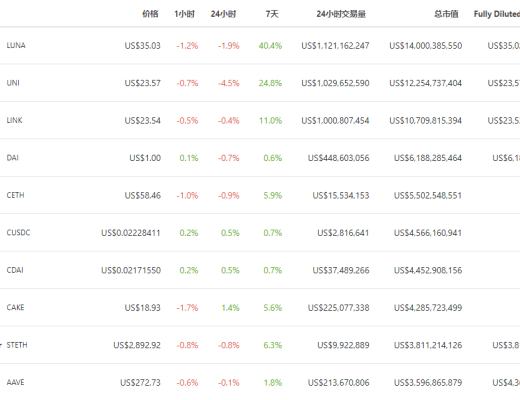
Task: Click DAI market cap US$6,188,285,464
Action: tap(428, 158)
